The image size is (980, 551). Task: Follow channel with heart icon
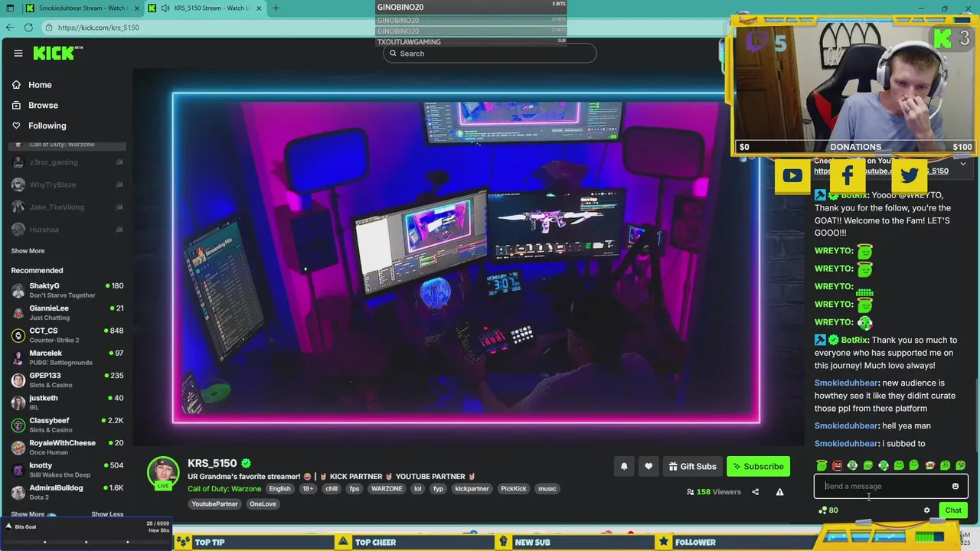648,466
